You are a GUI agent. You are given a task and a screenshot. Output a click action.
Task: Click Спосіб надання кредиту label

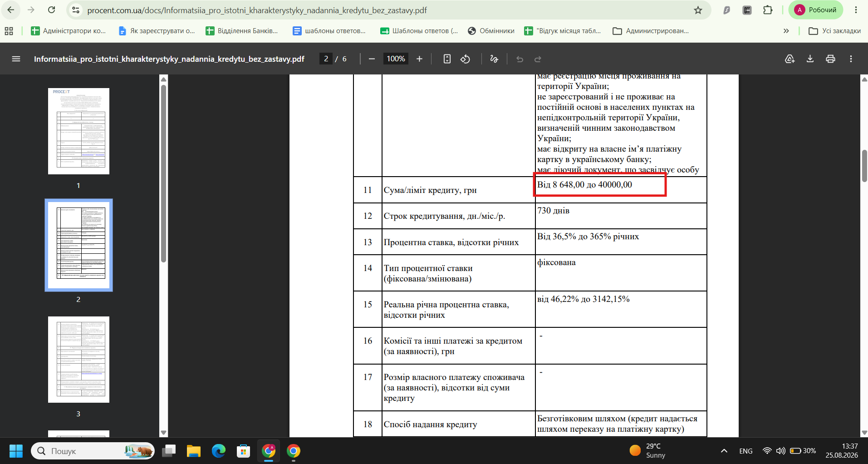tap(430, 425)
